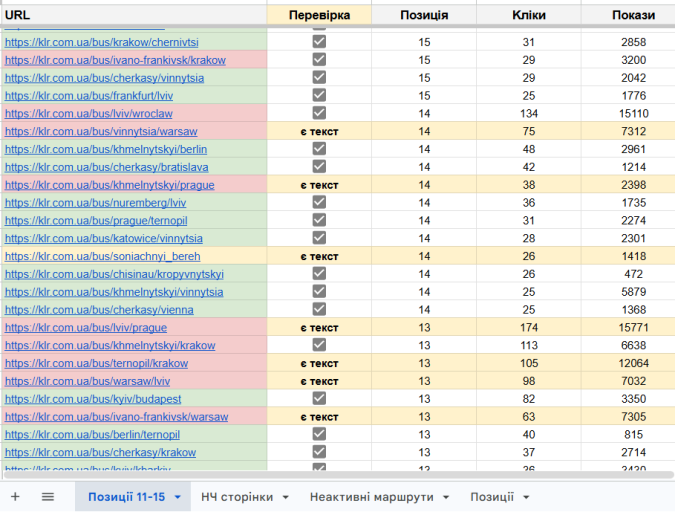Switch to the Неактивні маршрути sheet tab
675x512 pixels.
pos(372,497)
